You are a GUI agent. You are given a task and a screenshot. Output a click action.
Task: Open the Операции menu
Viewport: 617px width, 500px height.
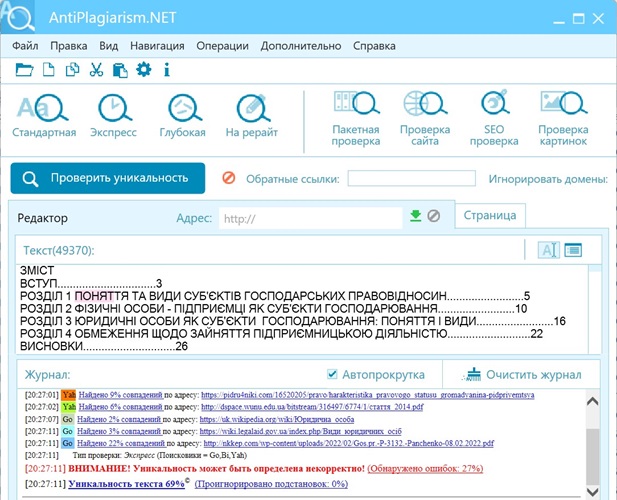click(222, 46)
